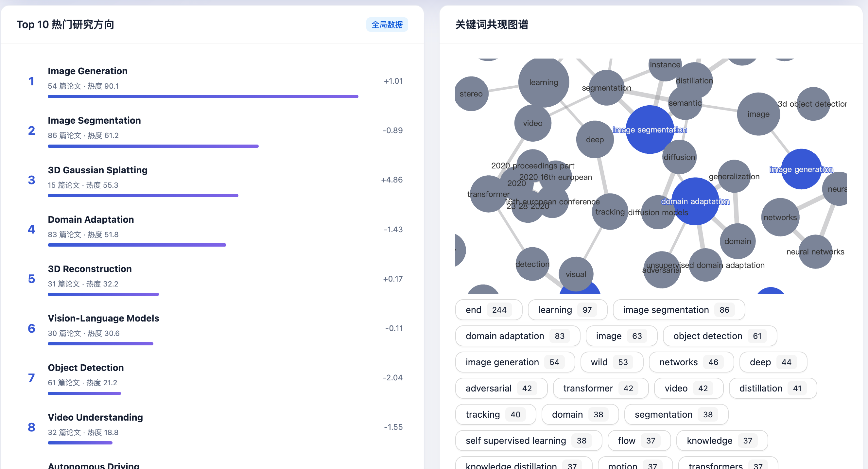Click the end 244 keyword chip
This screenshot has height=469, width=868.
click(x=489, y=310)
